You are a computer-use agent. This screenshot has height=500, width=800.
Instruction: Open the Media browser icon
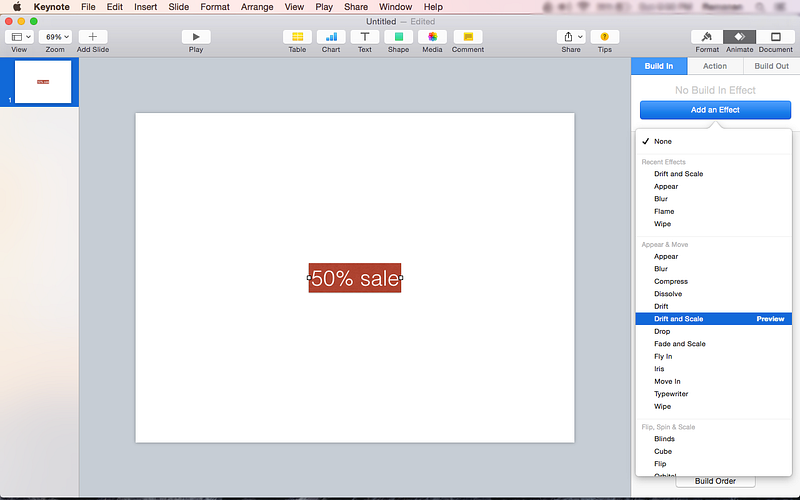432,37
